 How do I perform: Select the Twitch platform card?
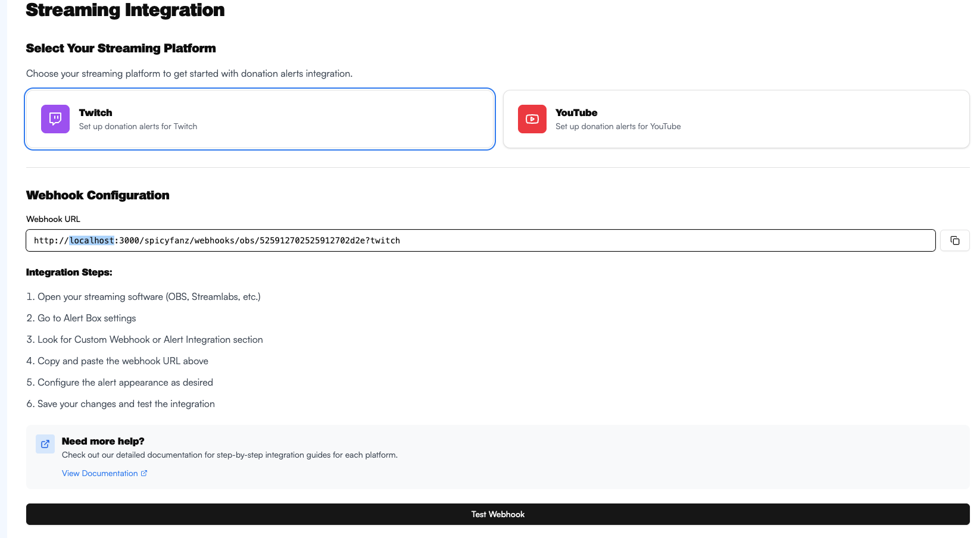click(x=260, y=119)
